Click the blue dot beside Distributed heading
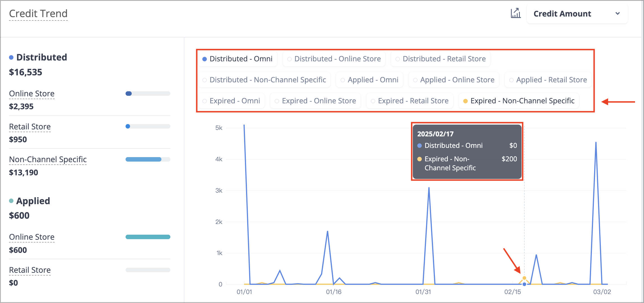This screenshot has height=303, width=644. pos(11,57)
